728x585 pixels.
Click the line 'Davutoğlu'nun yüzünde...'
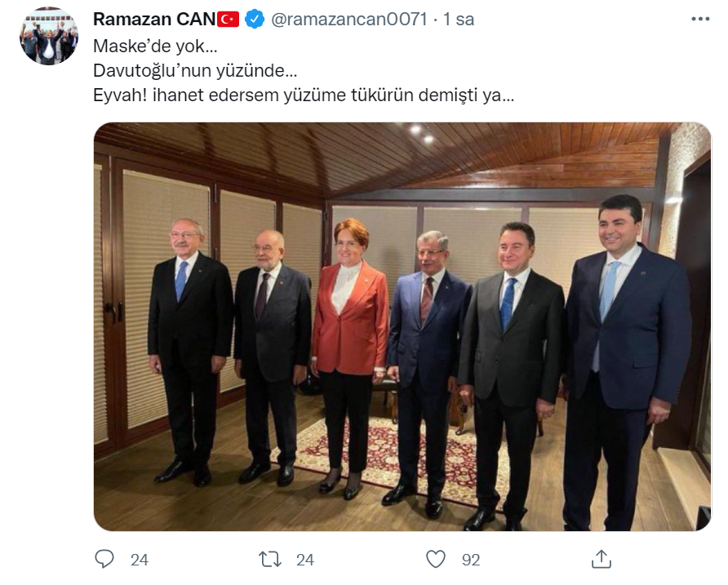coord(195,70)
